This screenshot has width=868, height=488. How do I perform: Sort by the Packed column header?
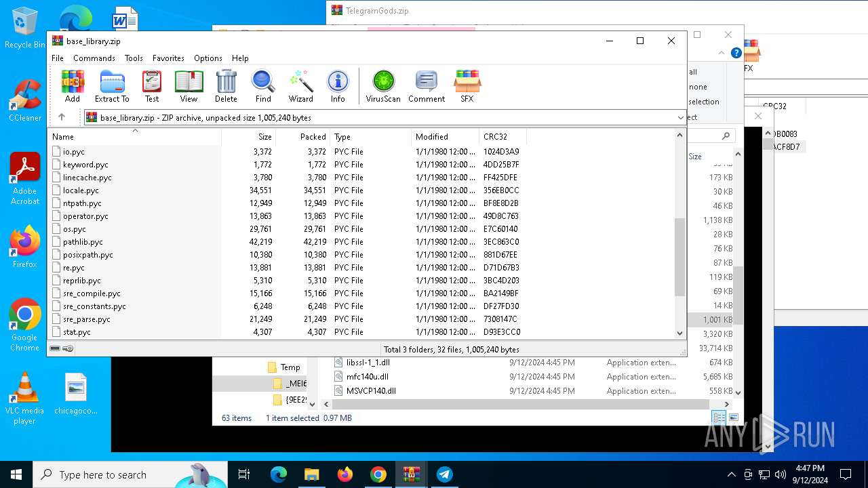click(302, 136)
